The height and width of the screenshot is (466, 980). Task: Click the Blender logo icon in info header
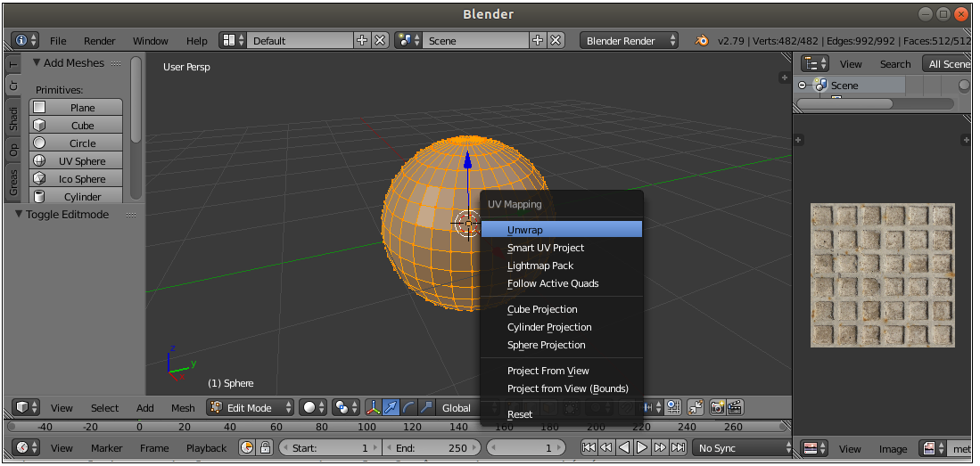[x=702, y=41]
